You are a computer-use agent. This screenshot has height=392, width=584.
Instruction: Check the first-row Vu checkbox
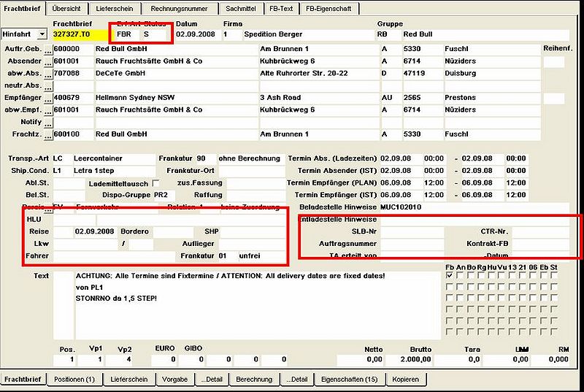click(x=502, y=276)
